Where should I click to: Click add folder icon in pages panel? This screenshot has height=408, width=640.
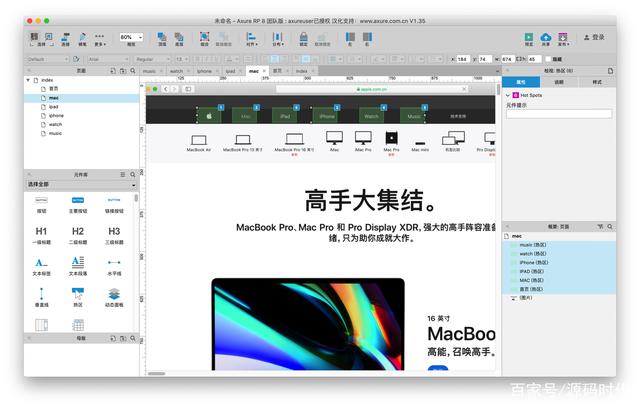pyautogui.click(x=123, y=71)
